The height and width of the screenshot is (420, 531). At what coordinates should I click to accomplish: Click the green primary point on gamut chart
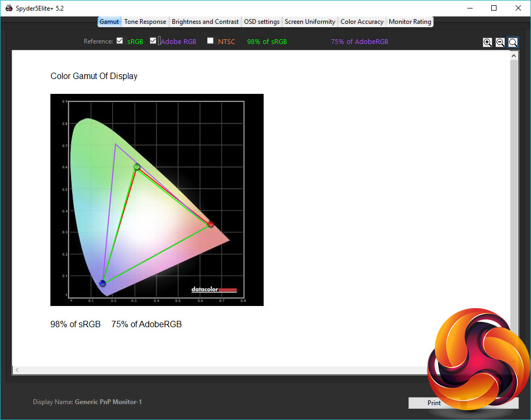pyautogui.click(x=137, y=167)
